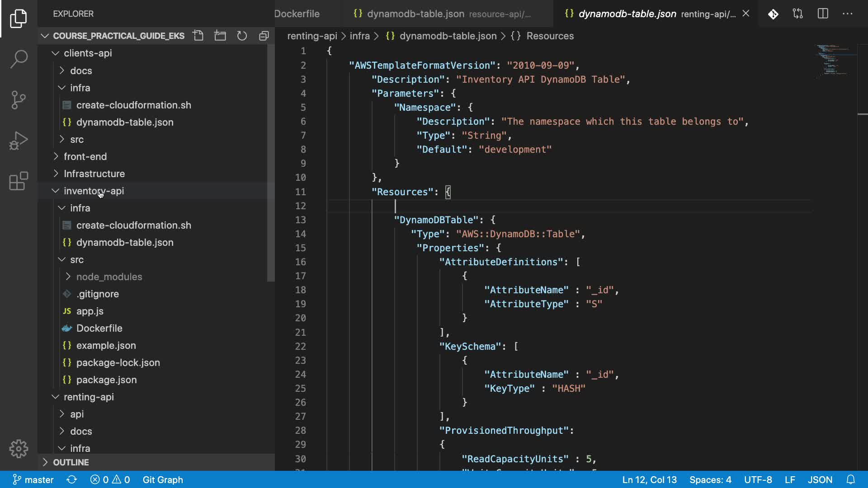Screen dimensions: 868x488
Task: Click the New File icon in Explorer
Action: (x=198, y=36)
